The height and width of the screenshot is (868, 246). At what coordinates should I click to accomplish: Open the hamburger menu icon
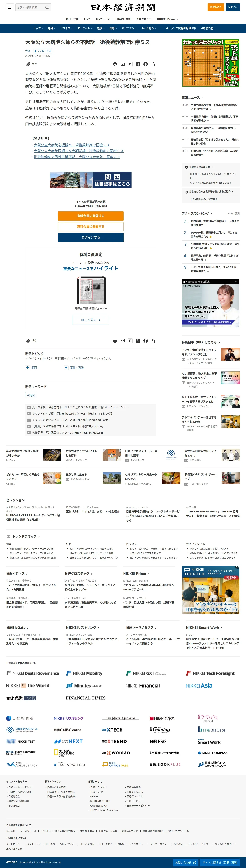(10, 7)
